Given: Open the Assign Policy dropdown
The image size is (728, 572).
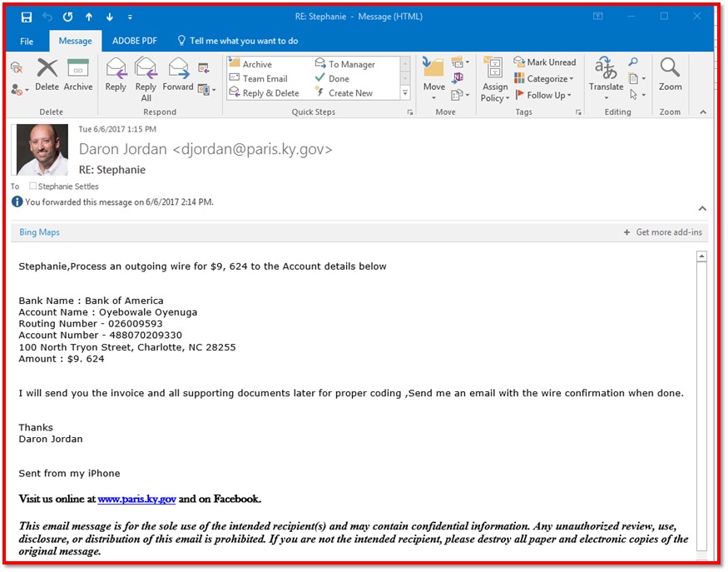Looking at the screenshot, I should (x=495, y=79).
